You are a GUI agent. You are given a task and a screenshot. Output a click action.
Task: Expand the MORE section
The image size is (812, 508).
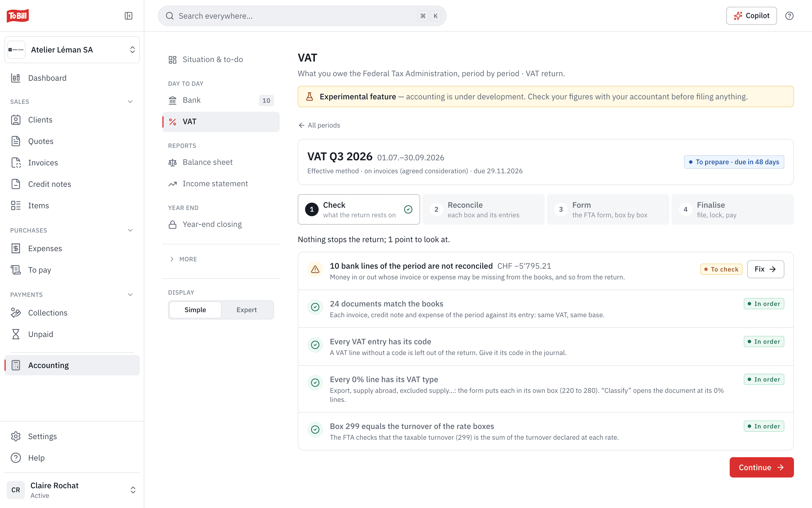point(183,259)
